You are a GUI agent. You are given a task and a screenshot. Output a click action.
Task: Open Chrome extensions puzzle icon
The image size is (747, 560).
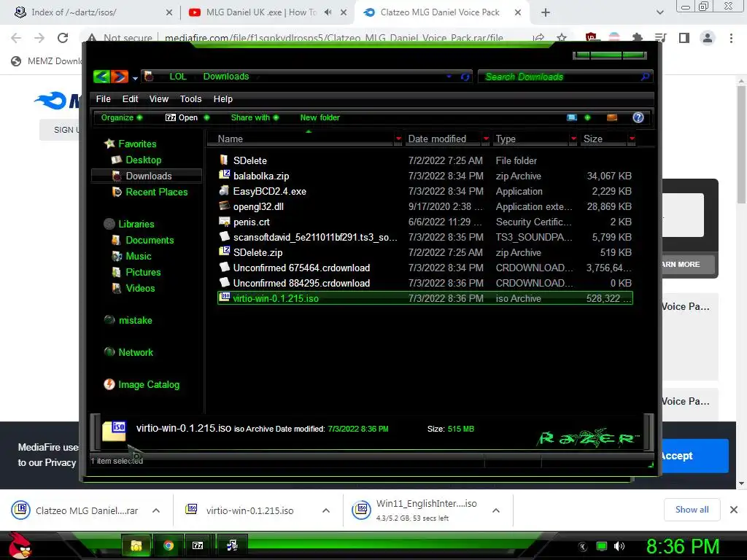click(x=637, y=38)
